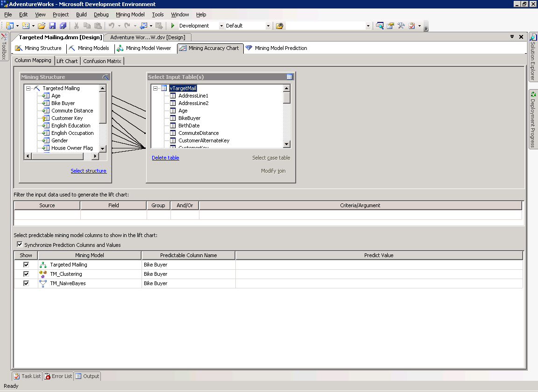538x392 pixels.
Task: Open the Find combo box dropdown arrow
Action: (x=368, y=26)
